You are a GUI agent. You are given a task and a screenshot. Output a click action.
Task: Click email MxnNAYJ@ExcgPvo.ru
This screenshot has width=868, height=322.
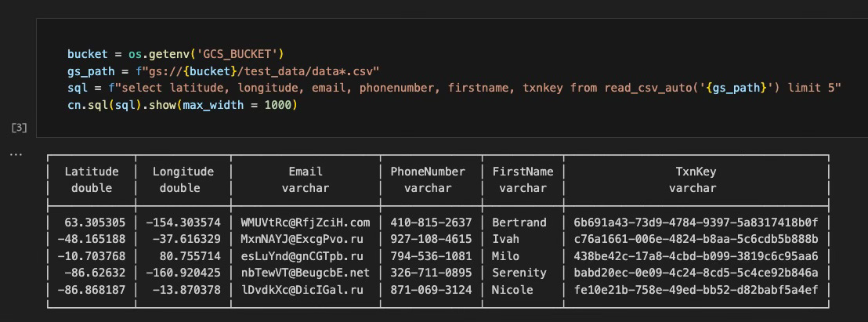coord(302,239)
